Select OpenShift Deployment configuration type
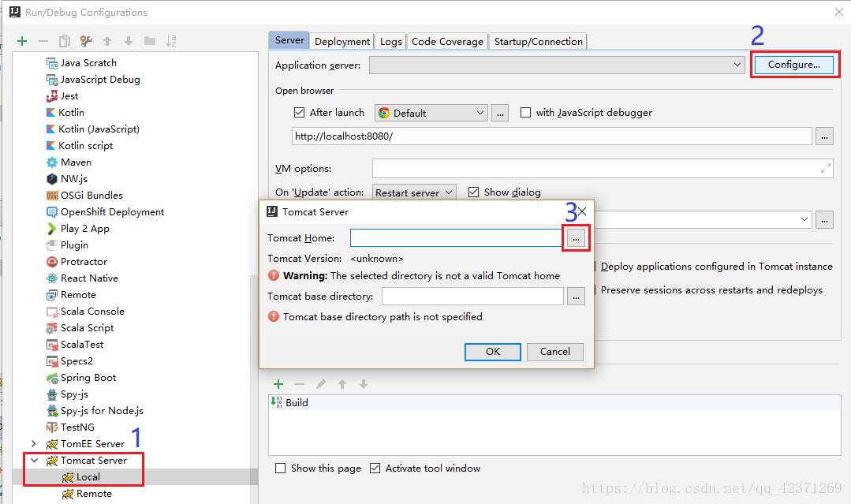The width and height of the screenshot is (851, 504). pyautogui.click(x=105, y=212)
